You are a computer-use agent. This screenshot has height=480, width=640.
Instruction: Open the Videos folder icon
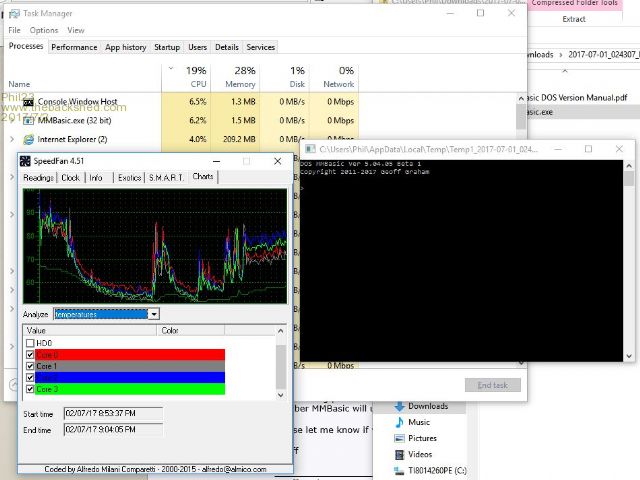coord(399,454)
